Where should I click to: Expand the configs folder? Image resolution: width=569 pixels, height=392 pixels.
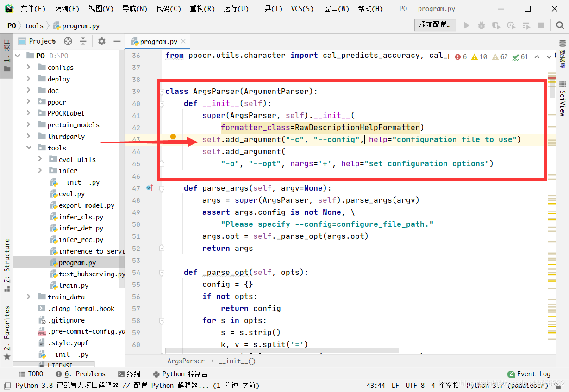tap(29, 67)
